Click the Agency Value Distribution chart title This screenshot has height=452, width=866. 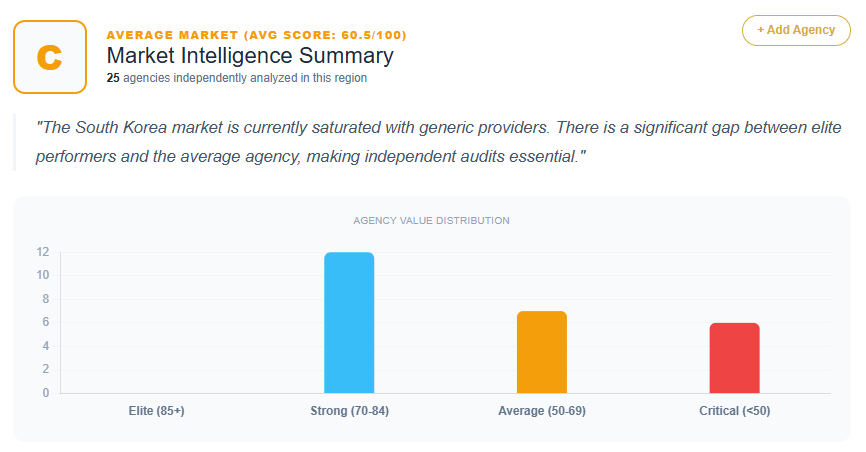click(432, 220)
